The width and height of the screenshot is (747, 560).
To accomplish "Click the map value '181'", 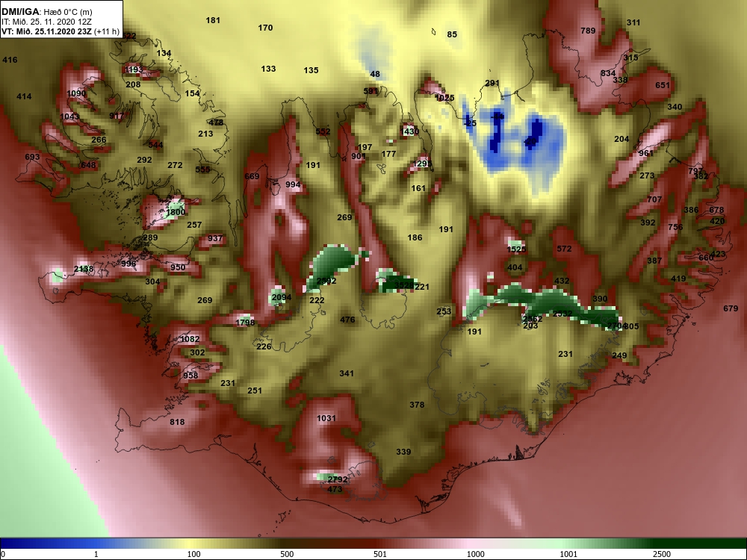I will click(213, 20).
